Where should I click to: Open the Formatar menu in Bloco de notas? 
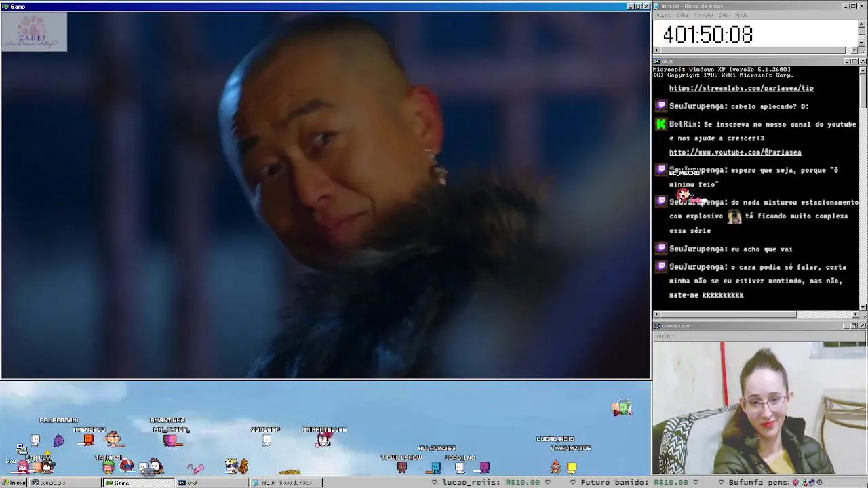703,15
